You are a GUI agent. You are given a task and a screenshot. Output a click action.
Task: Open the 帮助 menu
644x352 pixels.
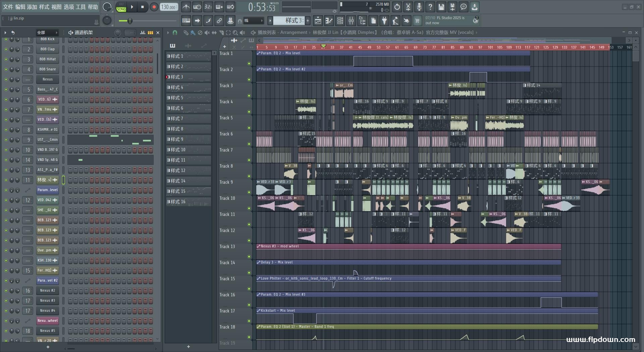[x=93, y=7]
